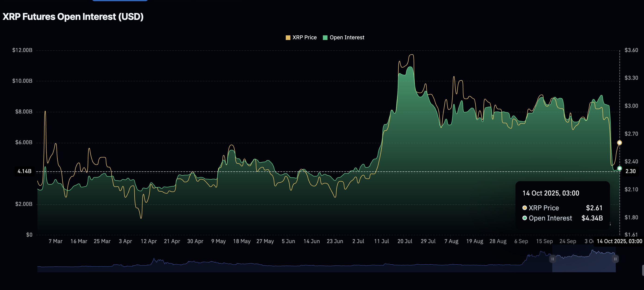
Task: Click the blue tab indicator at top
Action: [x=120, y=0]
